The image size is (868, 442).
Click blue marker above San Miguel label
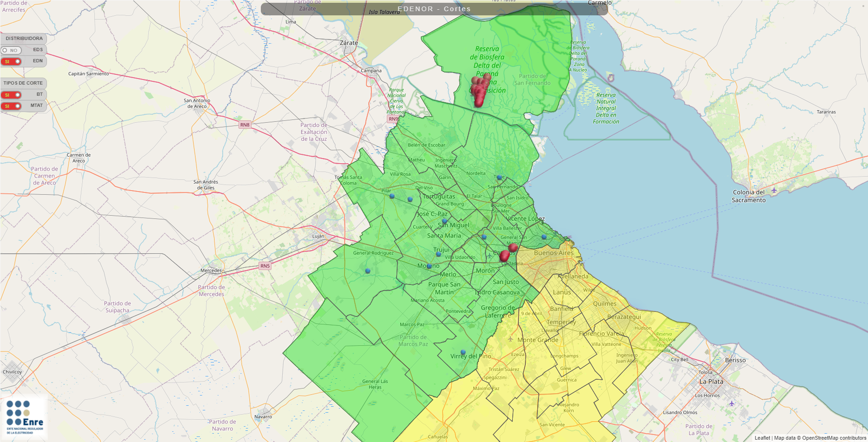pos(444,221)
